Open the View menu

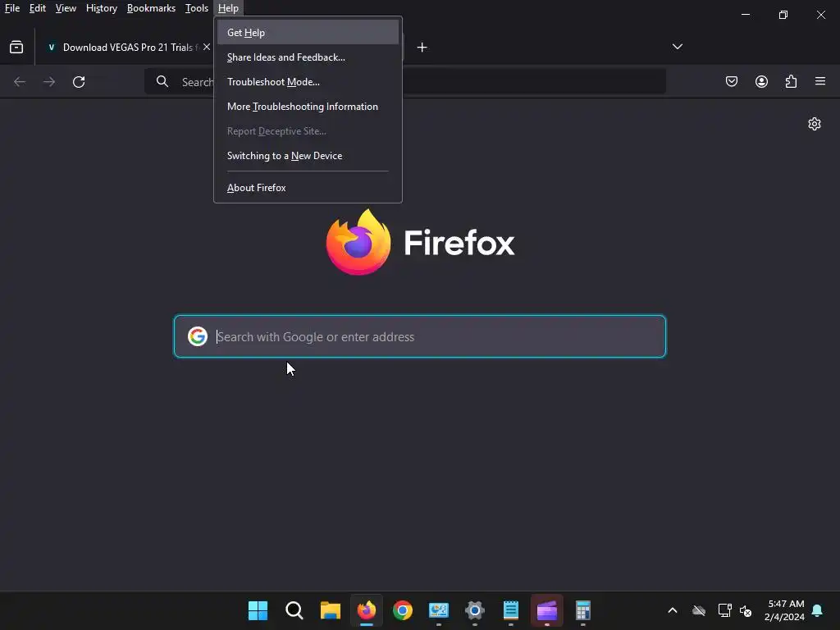click(66, 8)
